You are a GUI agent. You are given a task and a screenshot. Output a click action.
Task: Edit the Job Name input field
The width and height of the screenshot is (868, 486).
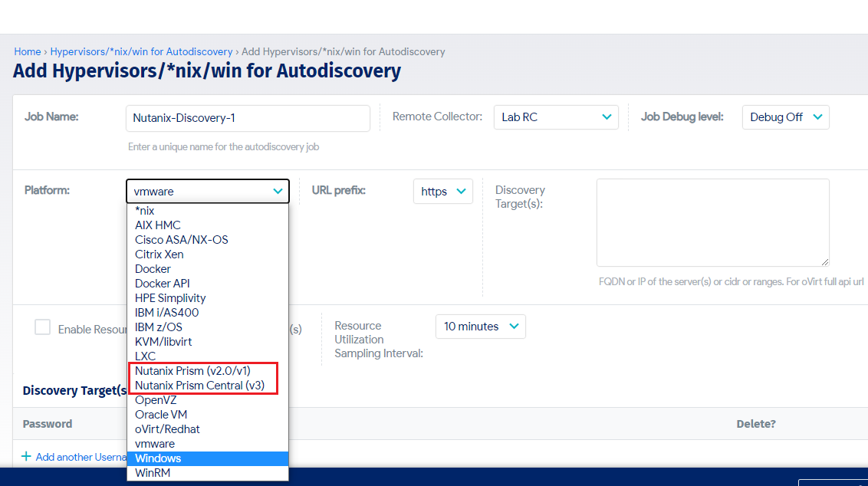[248, 118]
